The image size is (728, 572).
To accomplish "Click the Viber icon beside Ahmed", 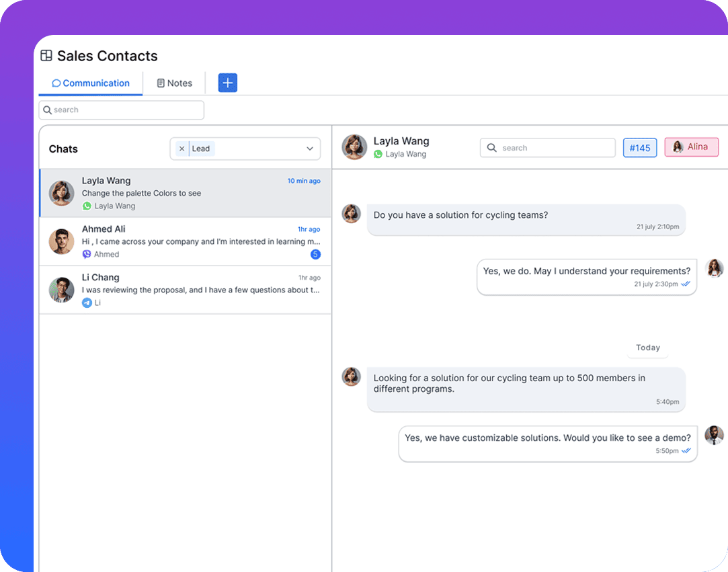I will (x=86, y=255).
